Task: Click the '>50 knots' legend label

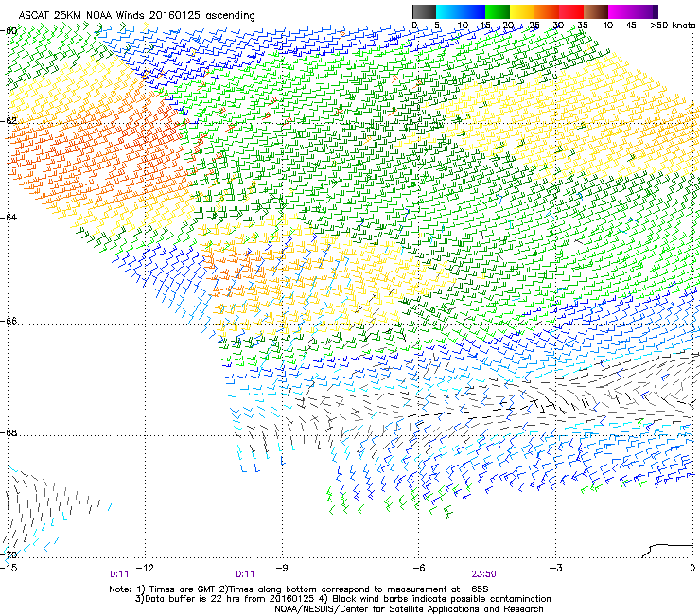Action: [673, 26]
